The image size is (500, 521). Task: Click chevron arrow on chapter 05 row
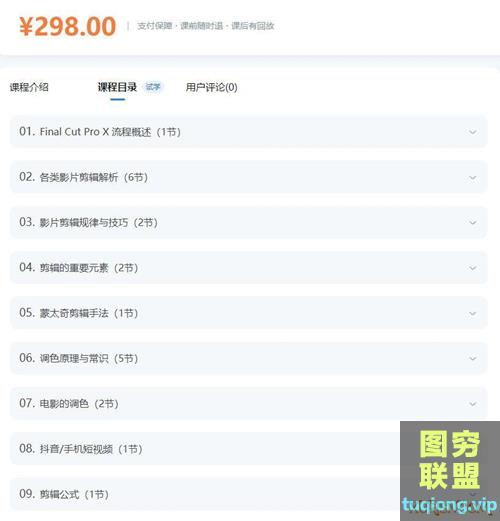472,313
